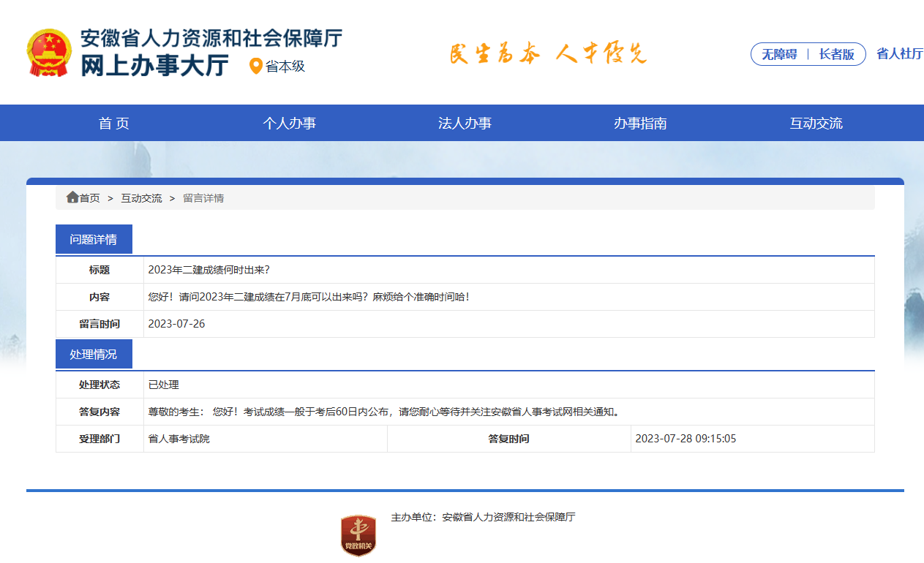Open the 互动交流 navigation menu
Image resolution: width=924 pixels, height=563 pixels.
[x=815, y=123]
